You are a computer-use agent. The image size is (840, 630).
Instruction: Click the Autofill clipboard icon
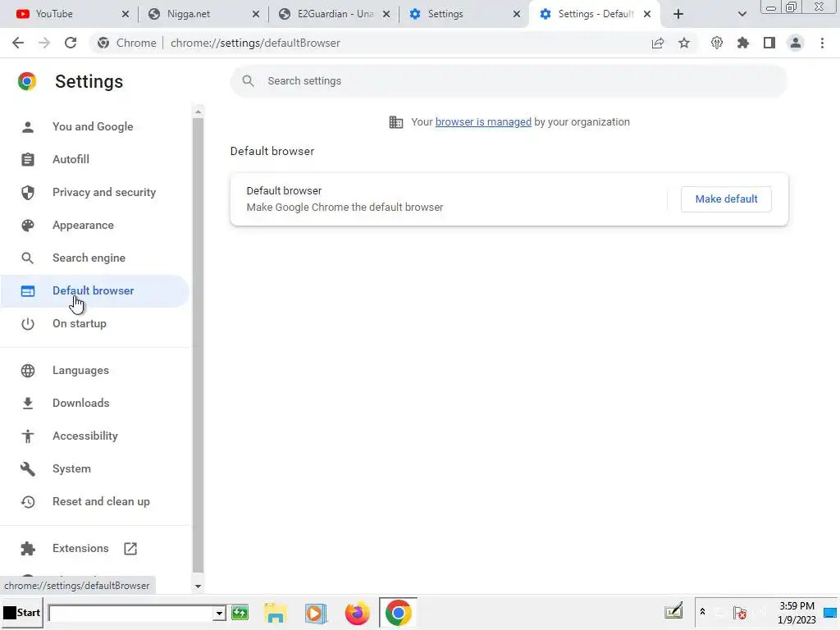[28, 160]
